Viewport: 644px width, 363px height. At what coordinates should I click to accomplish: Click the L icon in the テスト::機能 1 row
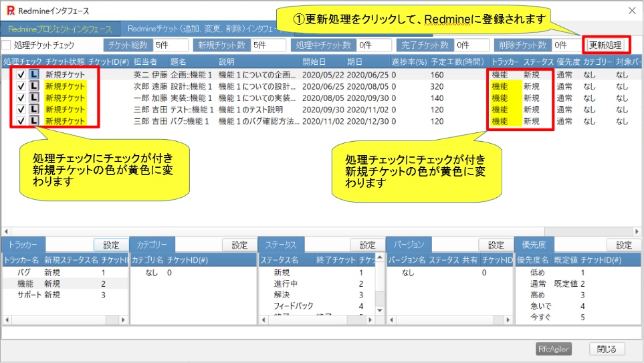click(x=33, y=109)
